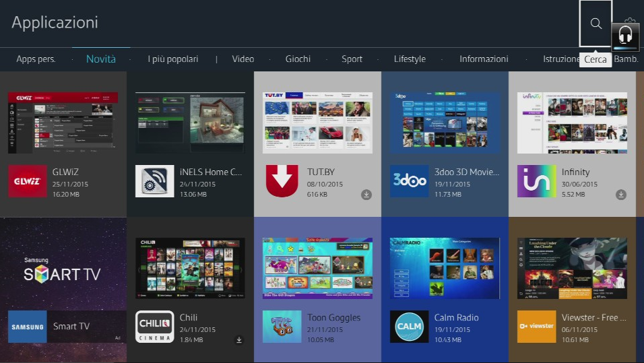Switch to the Video category
This screenshot has width=644, height=363.
click(x=243, y=59)
